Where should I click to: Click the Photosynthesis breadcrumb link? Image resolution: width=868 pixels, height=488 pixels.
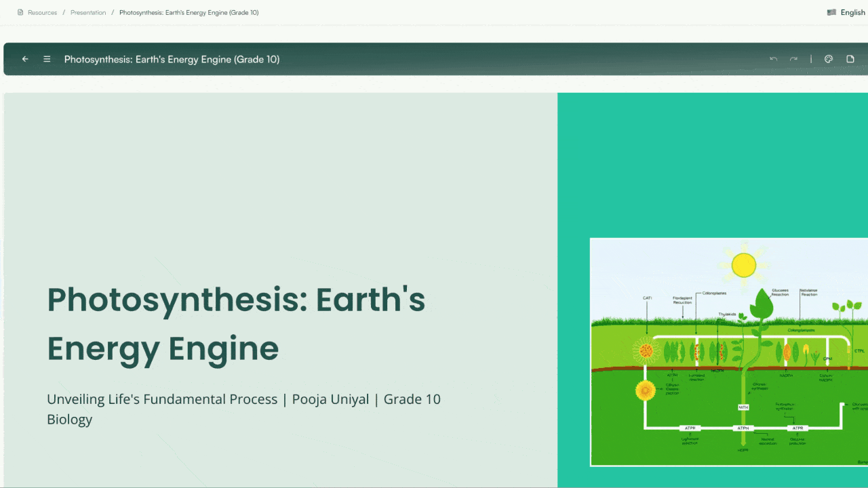189,12
